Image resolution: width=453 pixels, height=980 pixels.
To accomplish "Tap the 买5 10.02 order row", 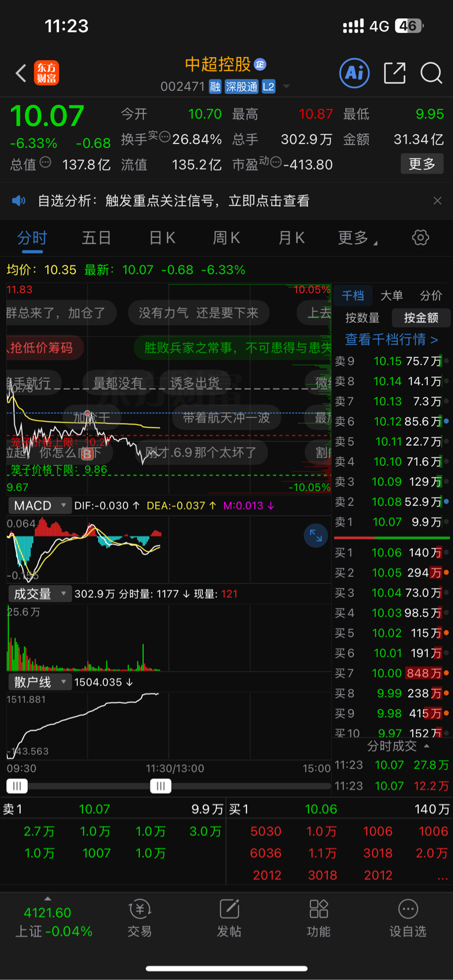I will [392, 633].
